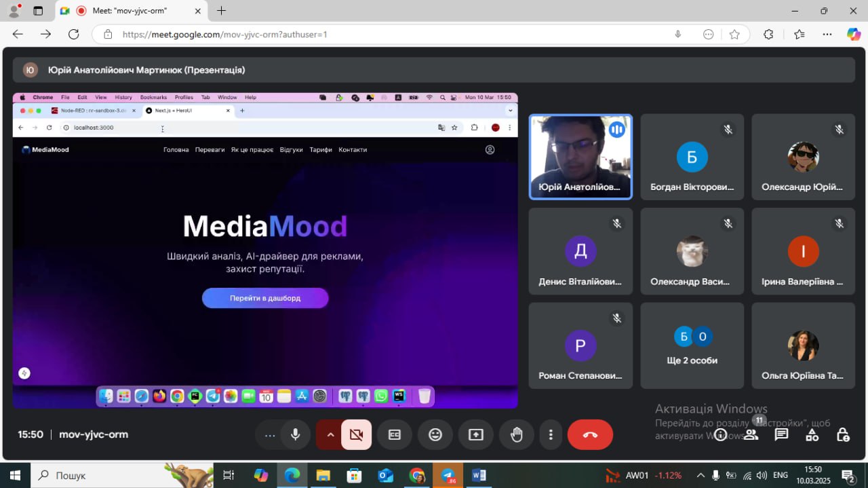Select Ольга Юріївна's participant tile
868x488 pixels.
(803, 345)
